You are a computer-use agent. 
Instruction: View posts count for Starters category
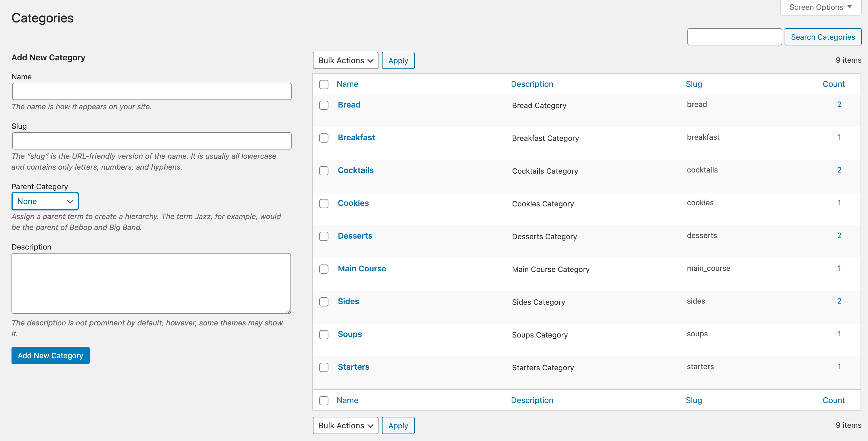[x=839, y=367]
